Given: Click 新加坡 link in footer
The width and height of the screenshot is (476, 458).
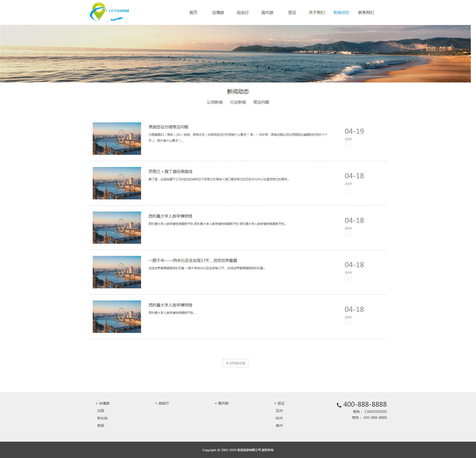Looking at the screenshot, I should (x=102, y=418).
